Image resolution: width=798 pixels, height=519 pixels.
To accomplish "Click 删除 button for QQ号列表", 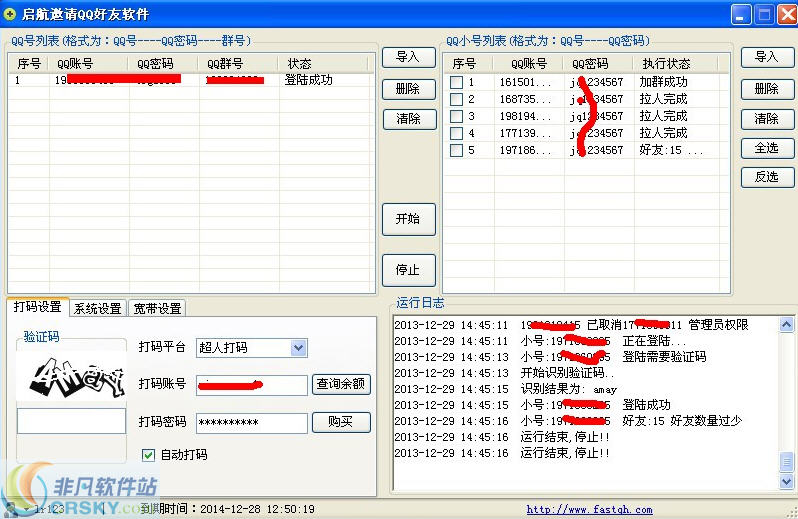I will 409,89.
